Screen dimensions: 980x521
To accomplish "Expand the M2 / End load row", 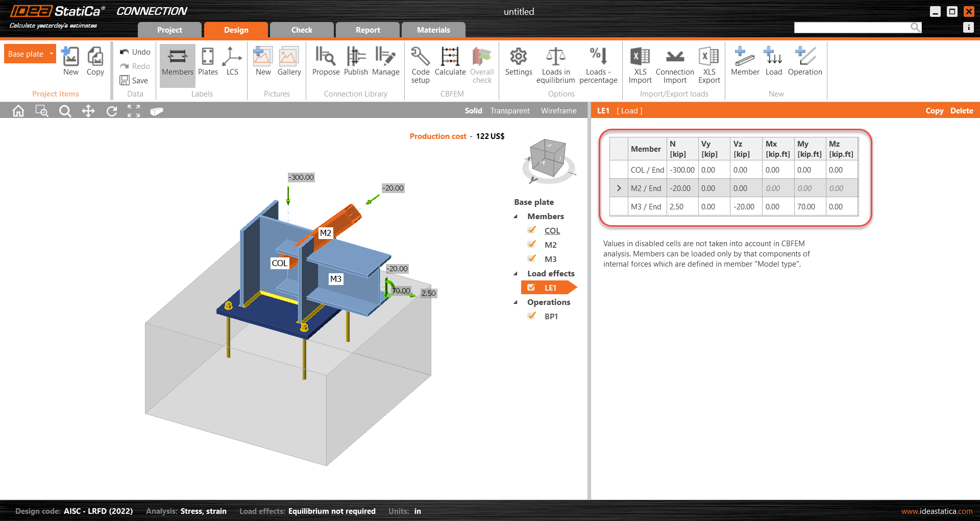I will [x=618, y=188].
